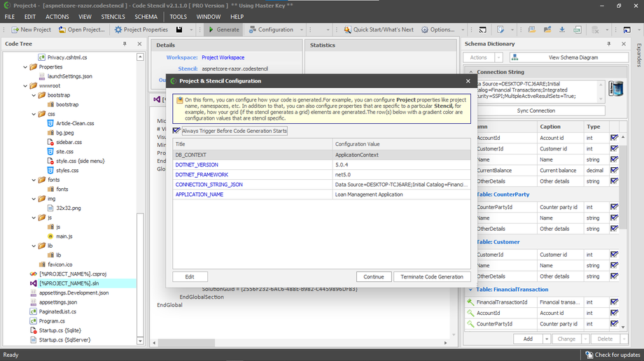Viewport: 644px width, 361px height.
Task: Collapse the wwwroot folder
Action: click(24, 85)
